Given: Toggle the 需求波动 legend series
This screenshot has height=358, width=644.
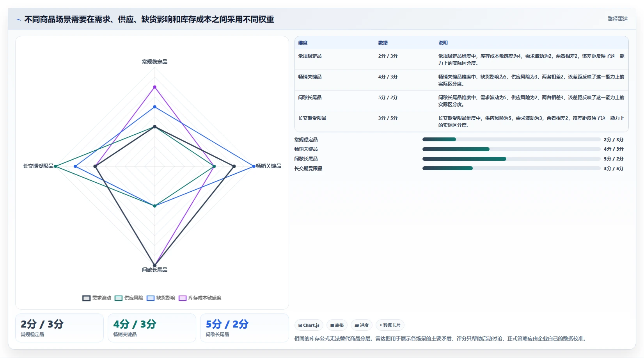Looking at the screenshot, I should click(x=97, y=298).
